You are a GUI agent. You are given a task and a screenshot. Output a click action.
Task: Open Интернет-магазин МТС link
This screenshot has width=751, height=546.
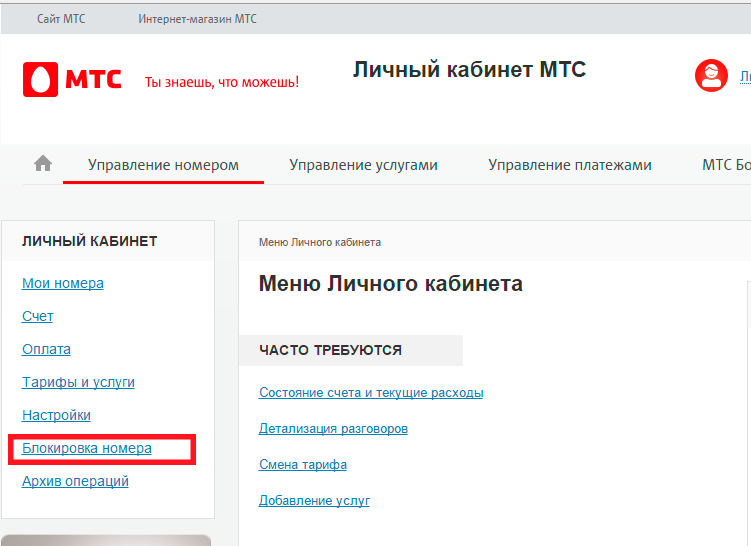[198, 19]
